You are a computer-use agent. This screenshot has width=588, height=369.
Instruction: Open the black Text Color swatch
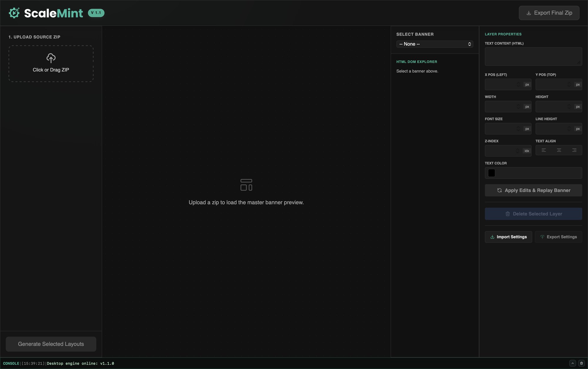pos(492,173)
